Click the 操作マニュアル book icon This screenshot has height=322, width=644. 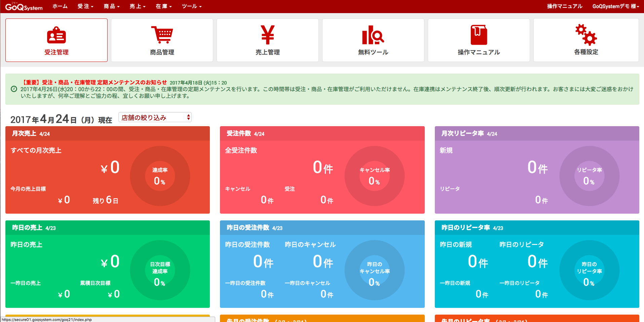pyautogui.click(x=479, y=35)
